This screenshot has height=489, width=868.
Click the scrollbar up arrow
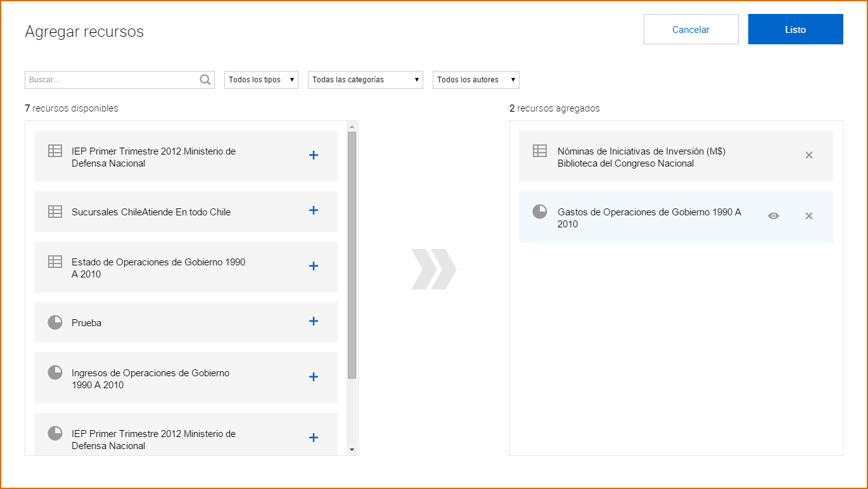click(352, 127)
